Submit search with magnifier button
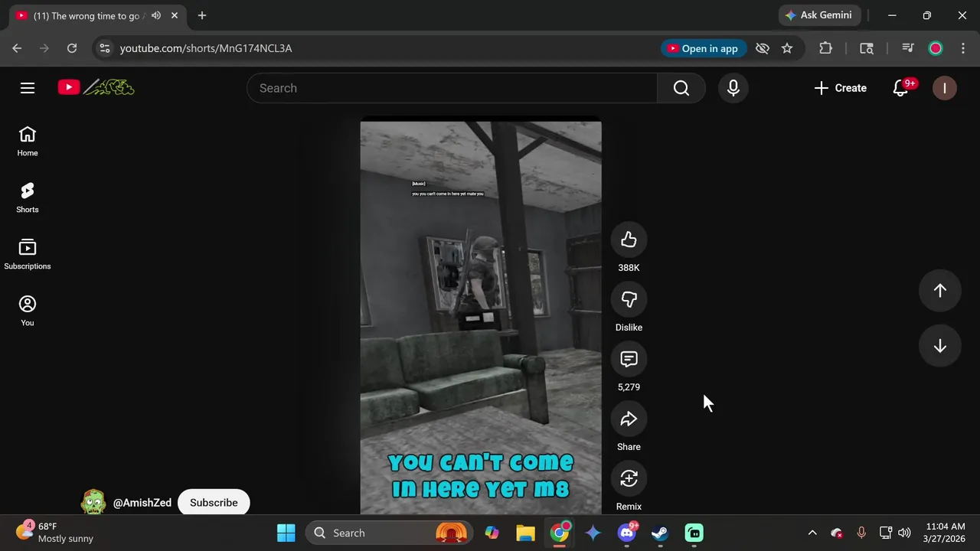The image size is (980, 551). pos(681,88)
